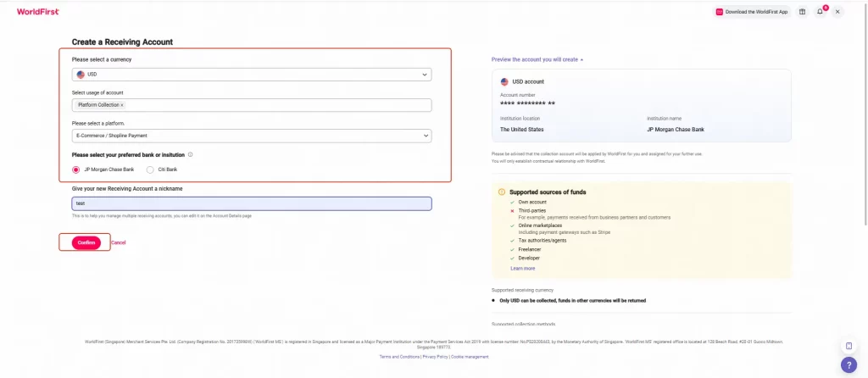The width and height of the screenshot is (868, 378).
Task: Open the Terms and Conditions link
Action: point(400,357)
